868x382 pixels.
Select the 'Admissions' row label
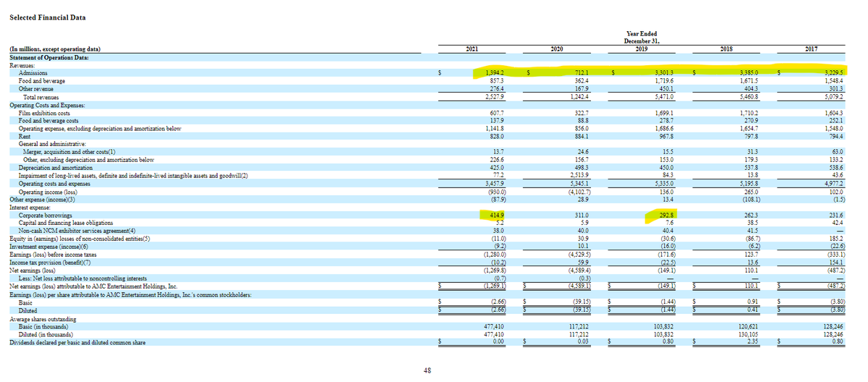pyautogui.click(x=33, y=73)
